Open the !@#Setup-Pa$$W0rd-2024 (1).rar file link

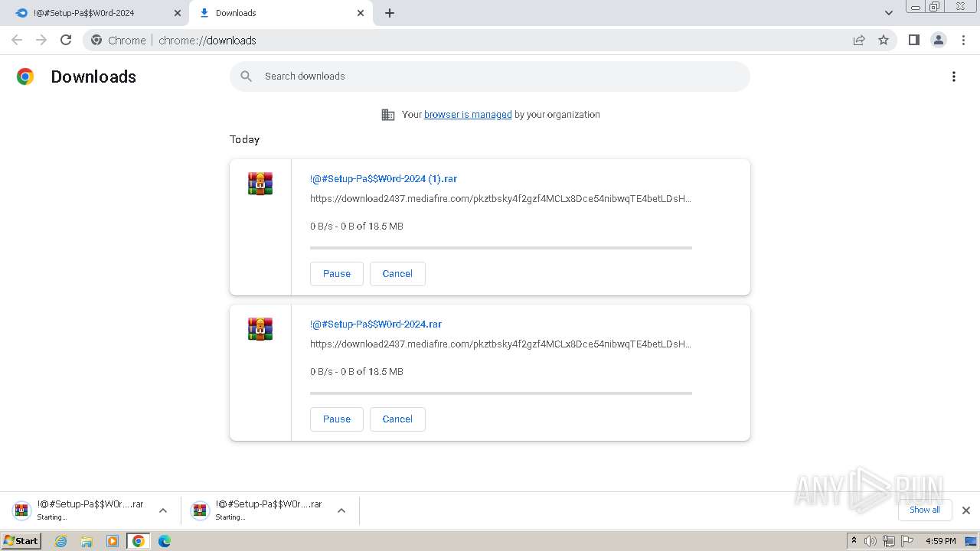coord(384,179)
